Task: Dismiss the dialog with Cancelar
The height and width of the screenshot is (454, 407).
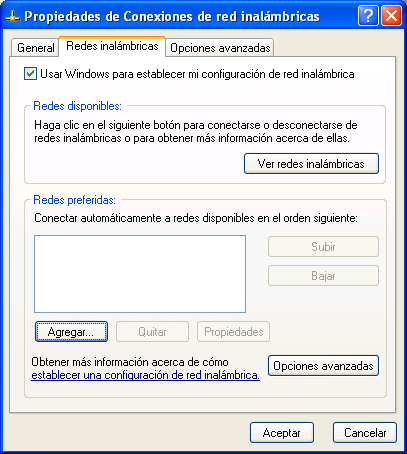Action: [365, 433]
